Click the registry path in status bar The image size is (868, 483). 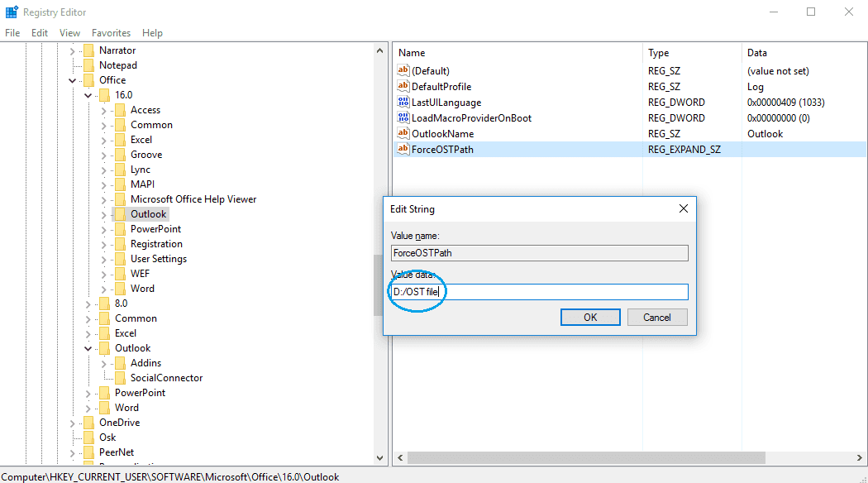(170, 476)
